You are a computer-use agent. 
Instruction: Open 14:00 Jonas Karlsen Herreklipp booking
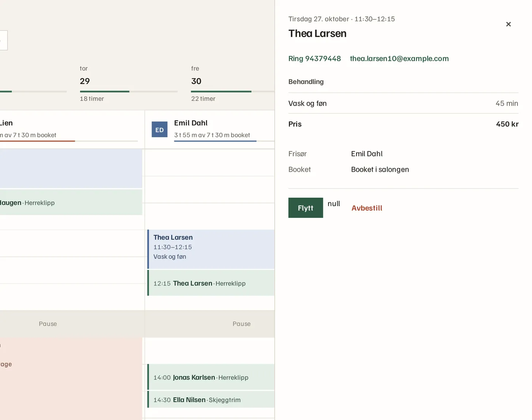tap(211, 377)
